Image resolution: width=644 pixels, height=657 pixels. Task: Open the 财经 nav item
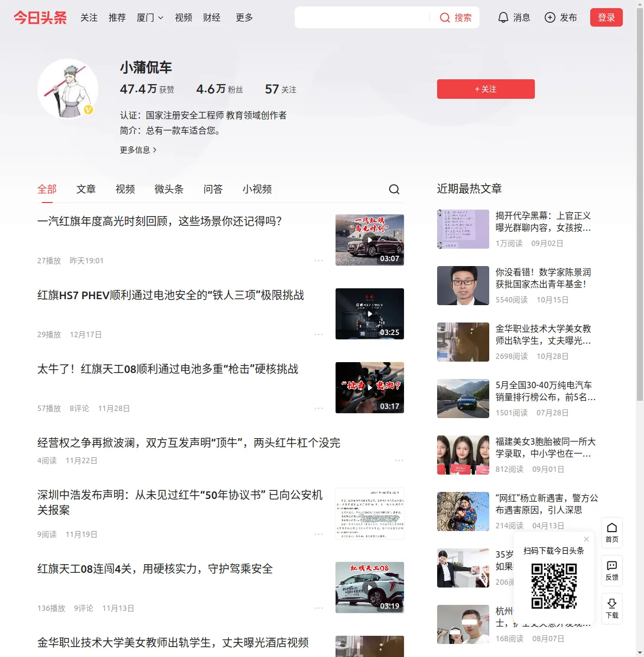[212, 18]
